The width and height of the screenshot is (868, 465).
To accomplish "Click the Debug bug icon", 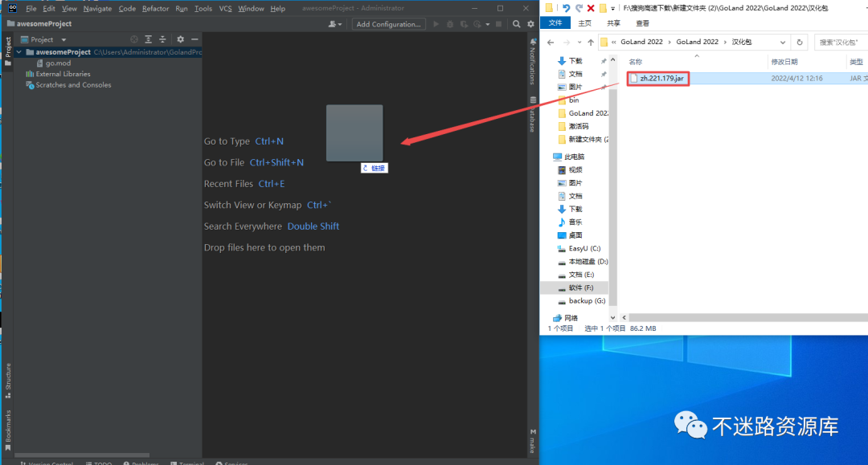I will click(x=450, y=24).
